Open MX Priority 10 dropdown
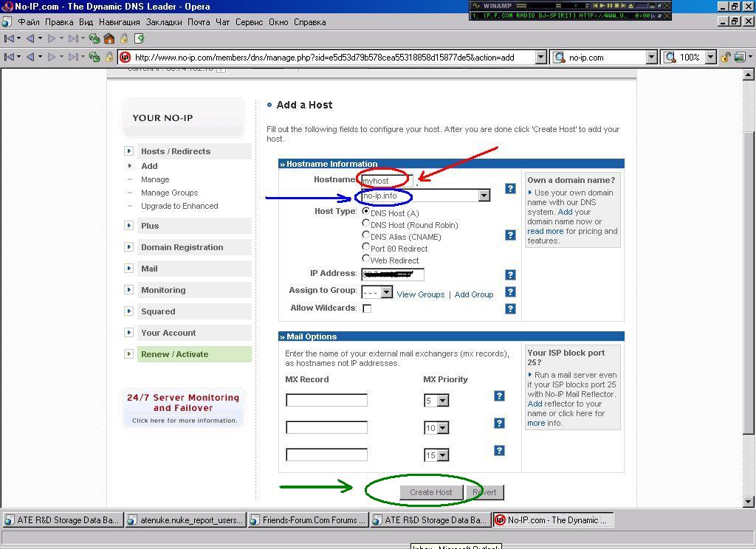The height and width of the screenshot is (549, 756). [x=443, y=427]
